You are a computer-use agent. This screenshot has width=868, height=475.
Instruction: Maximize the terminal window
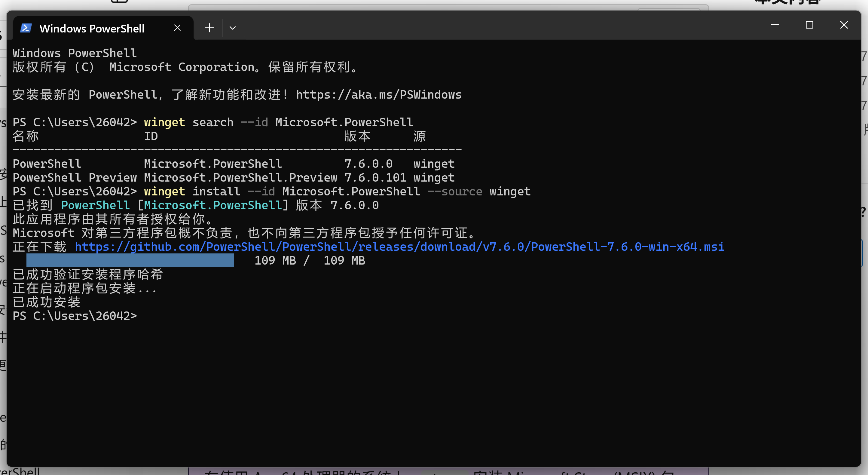[x=809, y=25]
